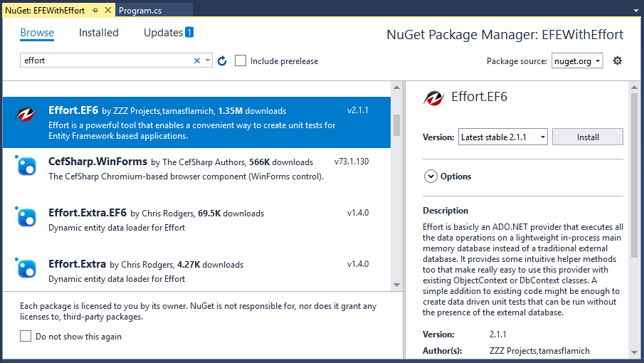Click the Version value 2.1.1 in details

(498, 335)
